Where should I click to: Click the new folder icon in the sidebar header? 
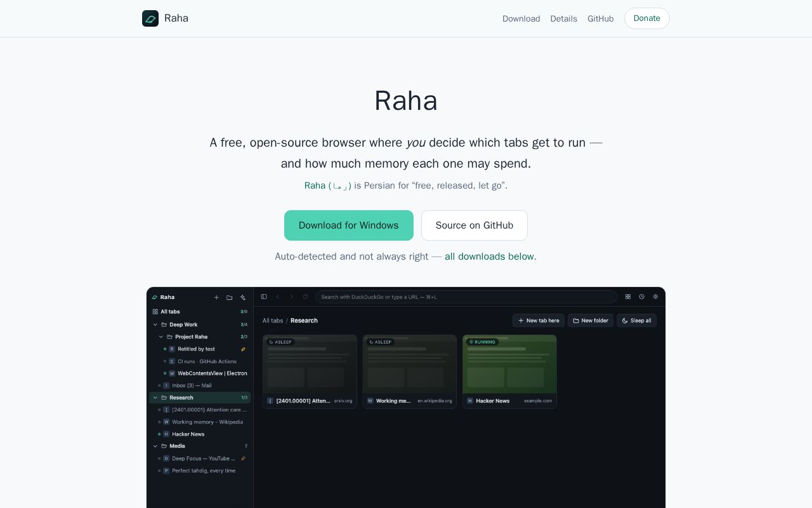click(x=230, y=297)
